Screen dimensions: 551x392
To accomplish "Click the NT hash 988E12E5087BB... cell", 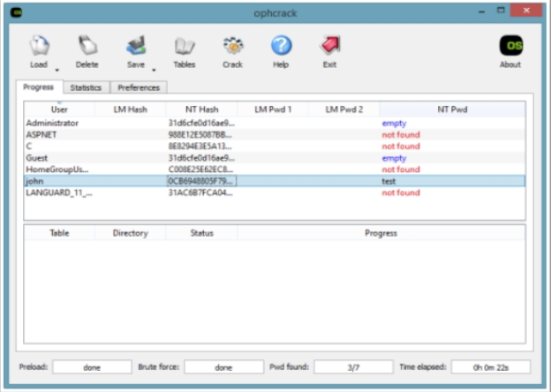I will [201, 135].
